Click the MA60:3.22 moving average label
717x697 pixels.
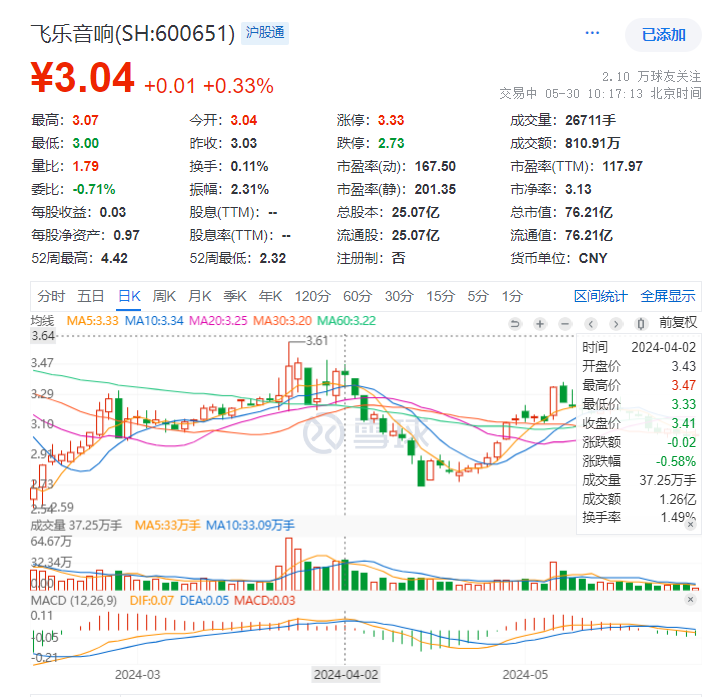[347, 321]
